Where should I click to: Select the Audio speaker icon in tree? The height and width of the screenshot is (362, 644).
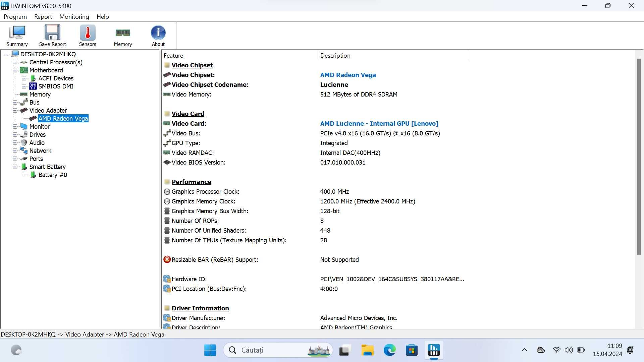(24, 142)
